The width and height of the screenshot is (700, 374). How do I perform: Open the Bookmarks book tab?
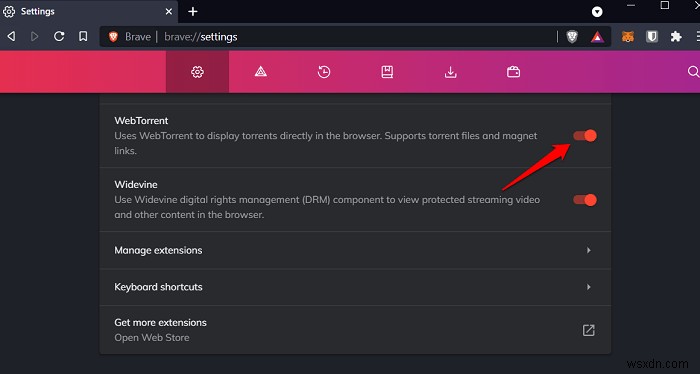pyautogui.click(x=387, y=72)
